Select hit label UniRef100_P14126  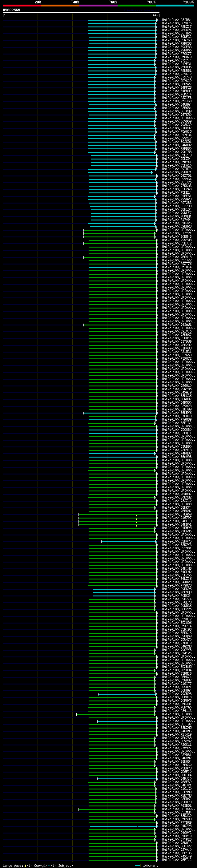(177, 653)
